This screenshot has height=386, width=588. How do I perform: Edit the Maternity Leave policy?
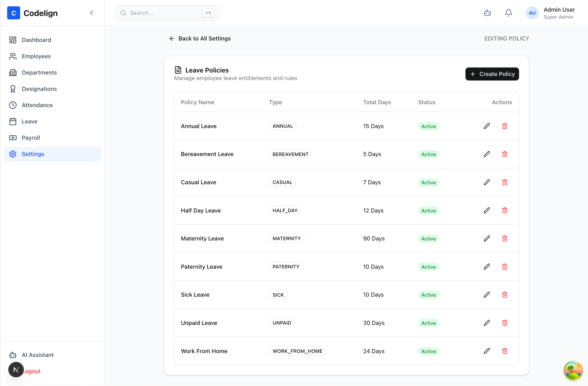(487, 238)
